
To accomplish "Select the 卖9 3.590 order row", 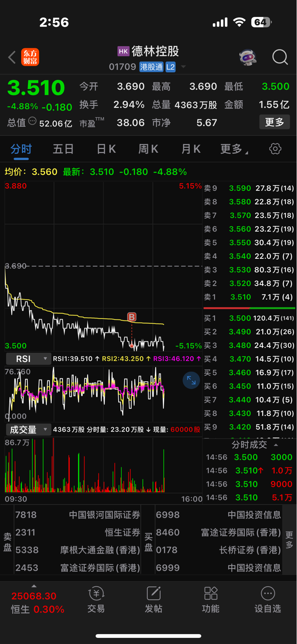I will pyautogui.click(x=249, y=188).
